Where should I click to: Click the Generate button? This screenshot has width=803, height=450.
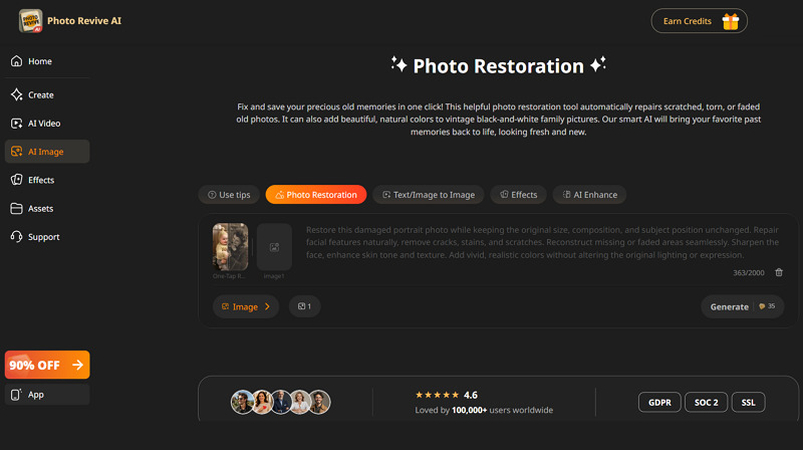pyautogui.click(x=743, y=307)
